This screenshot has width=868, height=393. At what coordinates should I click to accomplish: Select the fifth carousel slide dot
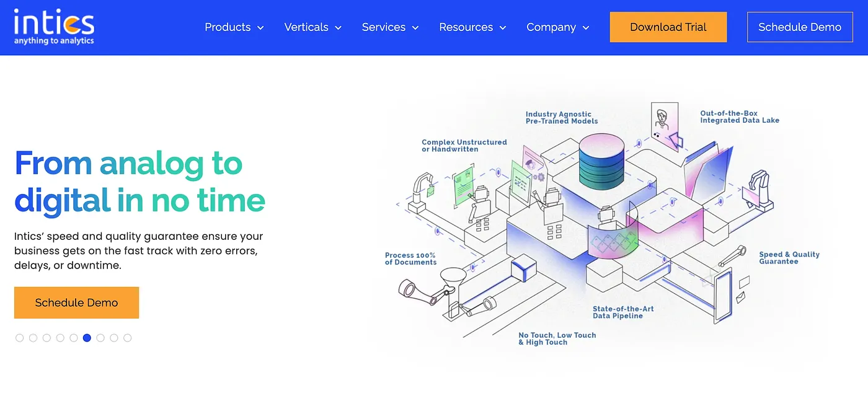[74, 338]
